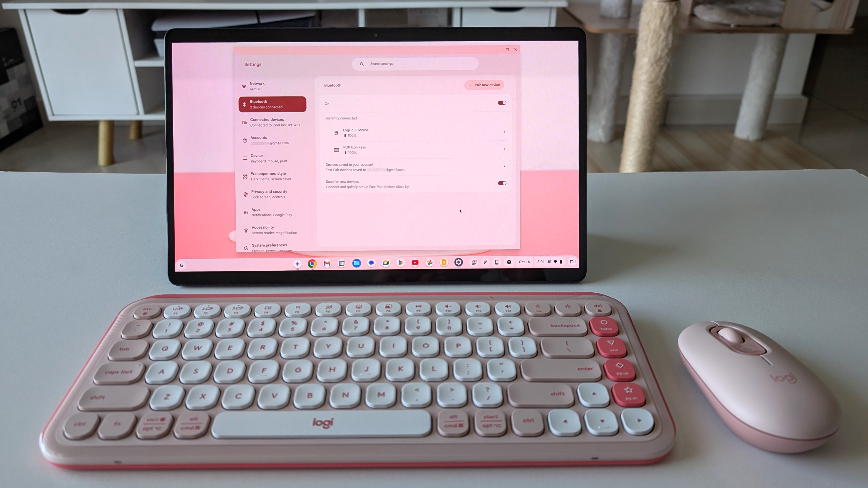Click the Apps settings icon
The image size is (868, 488).
tap(245, 212)
